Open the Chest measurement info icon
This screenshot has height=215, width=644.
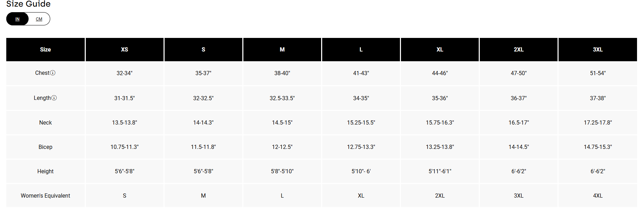(53, 73)
